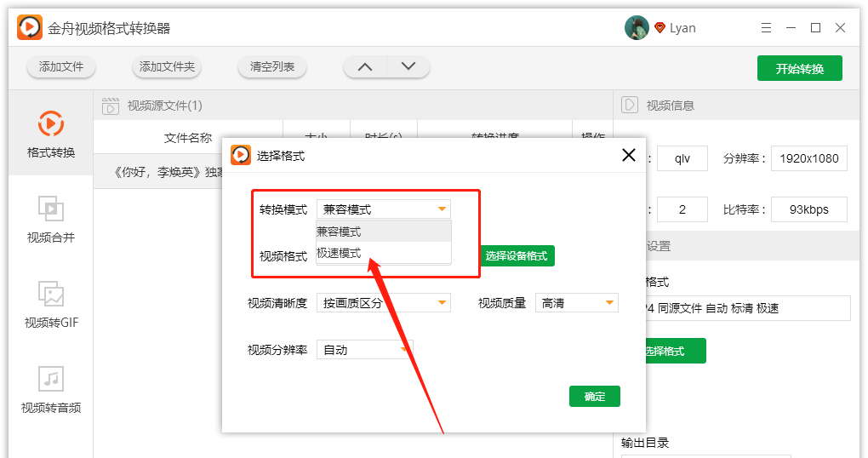Click the output format summary field
Viewport: 868px width, 458px height.
[x=747, y=308]
